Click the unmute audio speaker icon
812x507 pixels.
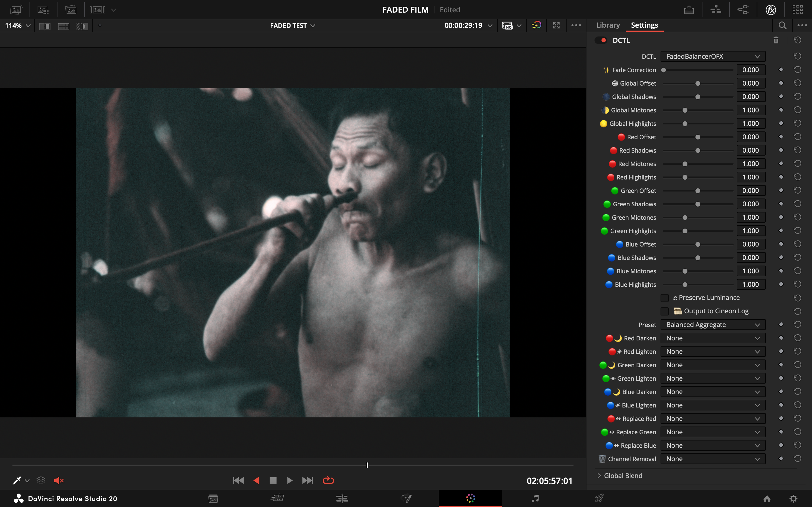point(59,480)
